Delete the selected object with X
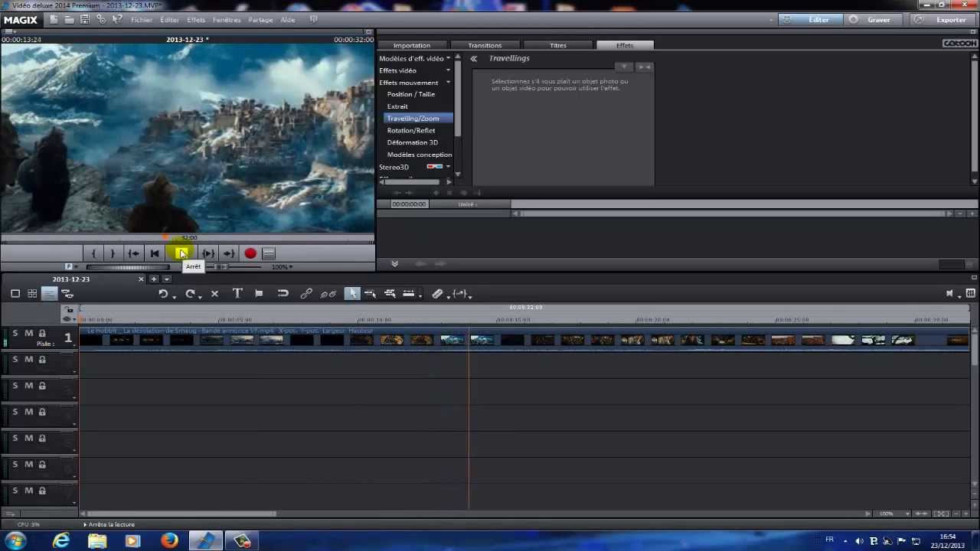This screenshot has height=551, width=980. click(215, 293)
